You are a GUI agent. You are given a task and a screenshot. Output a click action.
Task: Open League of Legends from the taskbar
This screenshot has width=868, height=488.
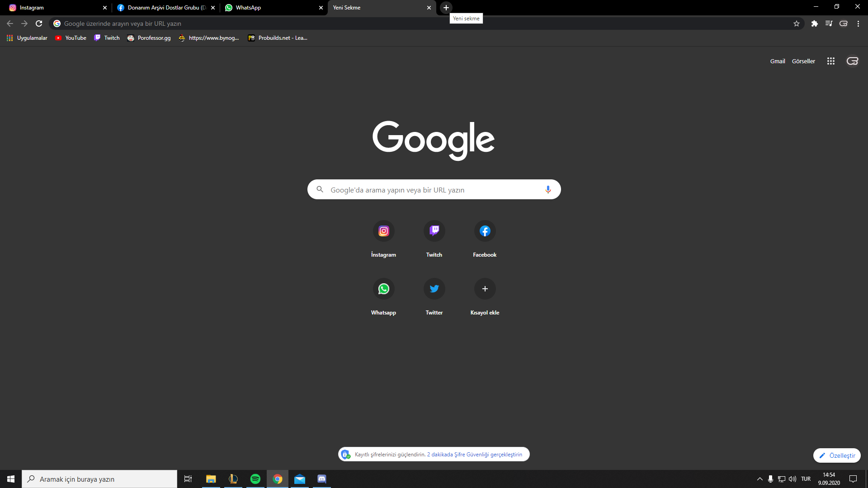pos(233,479)
